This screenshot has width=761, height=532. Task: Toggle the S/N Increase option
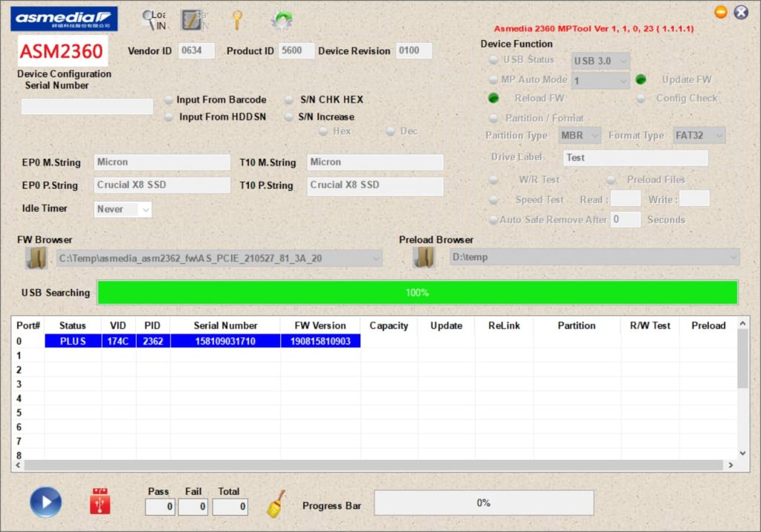coord(289,117)
